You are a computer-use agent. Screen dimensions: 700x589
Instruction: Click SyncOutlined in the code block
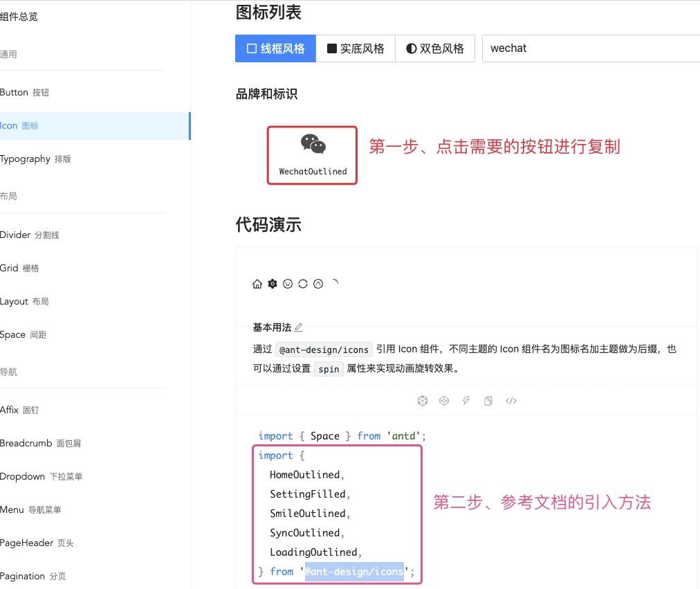point(305,533)
